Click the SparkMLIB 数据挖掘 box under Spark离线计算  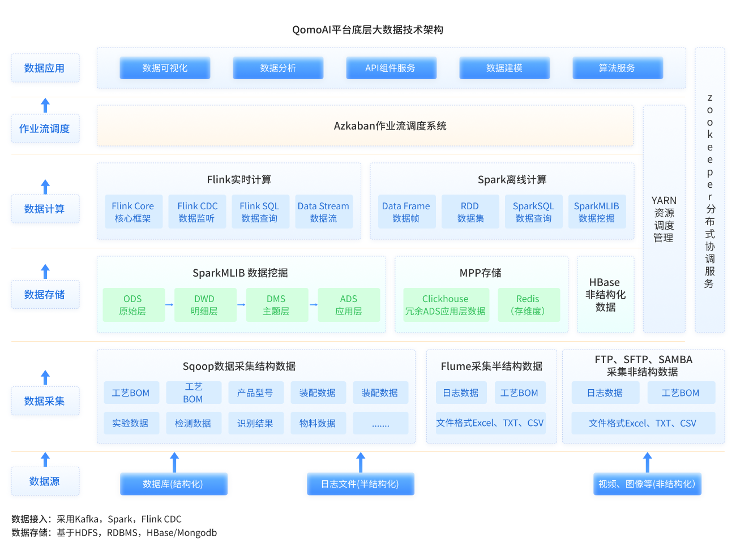(x=597, y=212)
